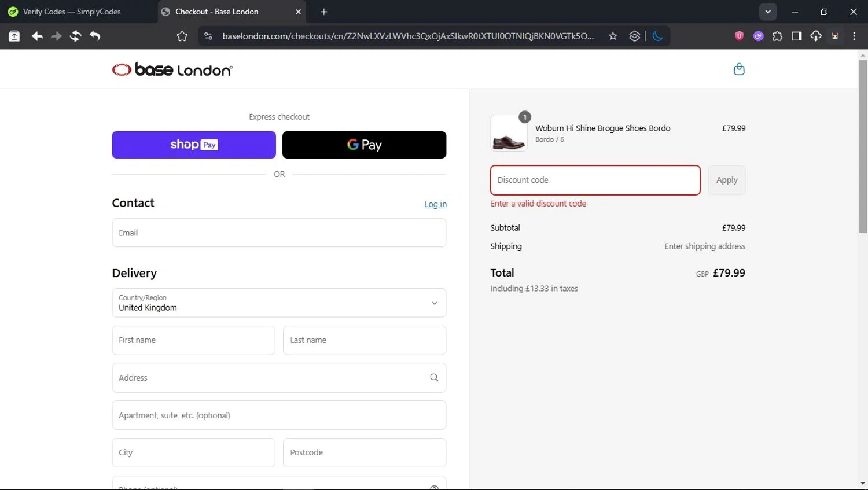Restore down the browser window
Screen dimensions: 868x490
click(824, 12)
